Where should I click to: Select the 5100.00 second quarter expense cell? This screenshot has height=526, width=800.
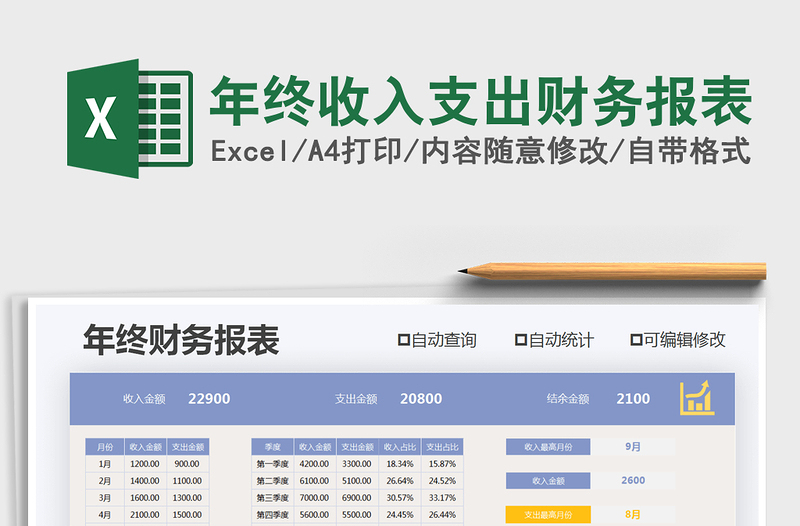[357, 481]
